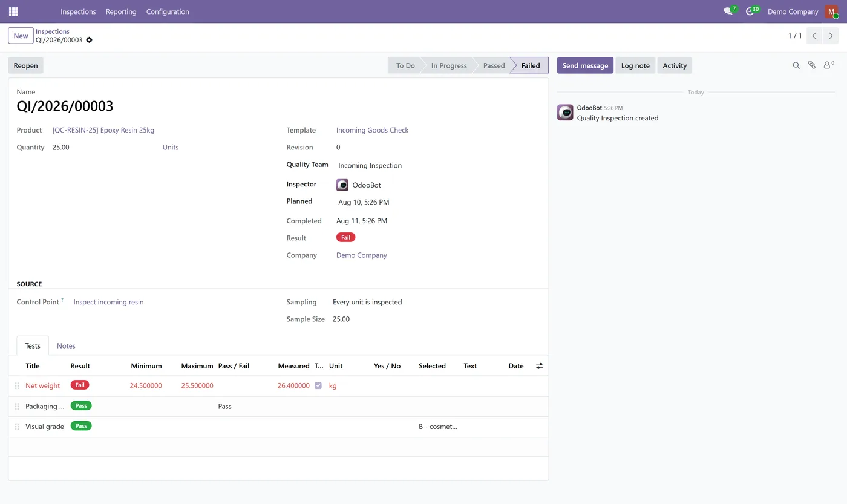Go to the previous record arrow

[814, 36]
